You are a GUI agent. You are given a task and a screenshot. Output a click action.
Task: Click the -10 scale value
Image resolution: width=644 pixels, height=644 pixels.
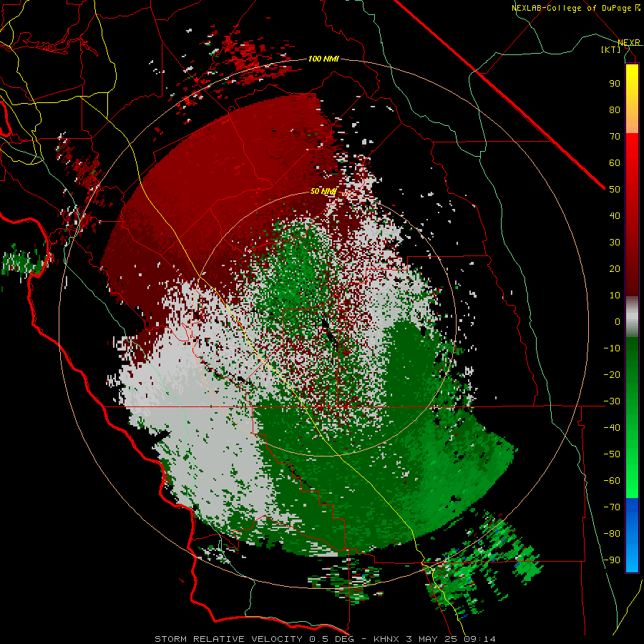pyautogui.click(x=612, y=348)
